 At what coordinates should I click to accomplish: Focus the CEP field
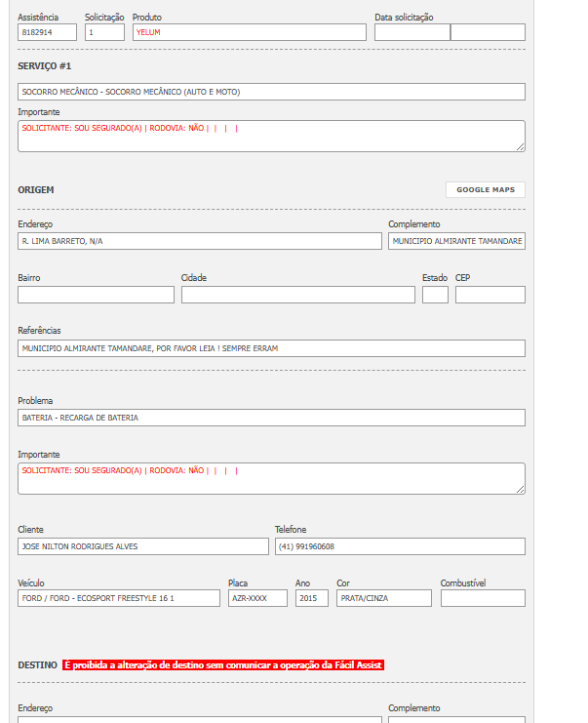coord(490,295)
